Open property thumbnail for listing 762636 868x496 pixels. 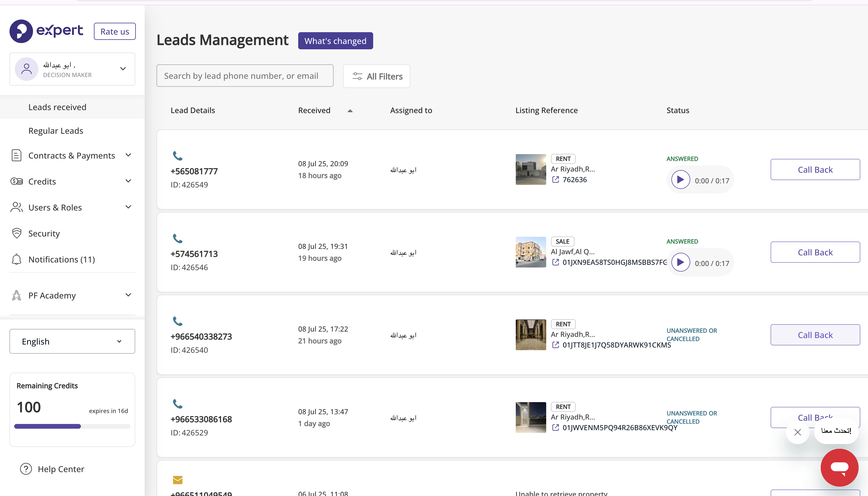pos(531,170)
